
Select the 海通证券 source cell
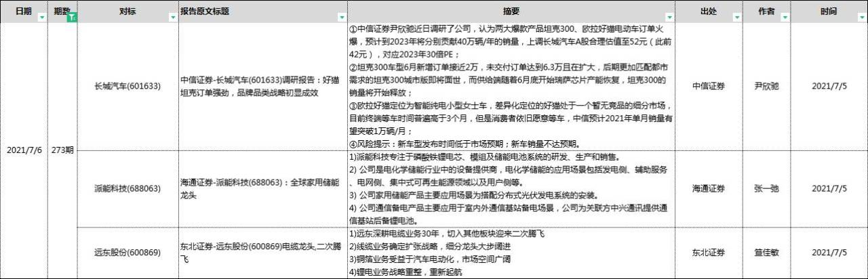point(707,188)
